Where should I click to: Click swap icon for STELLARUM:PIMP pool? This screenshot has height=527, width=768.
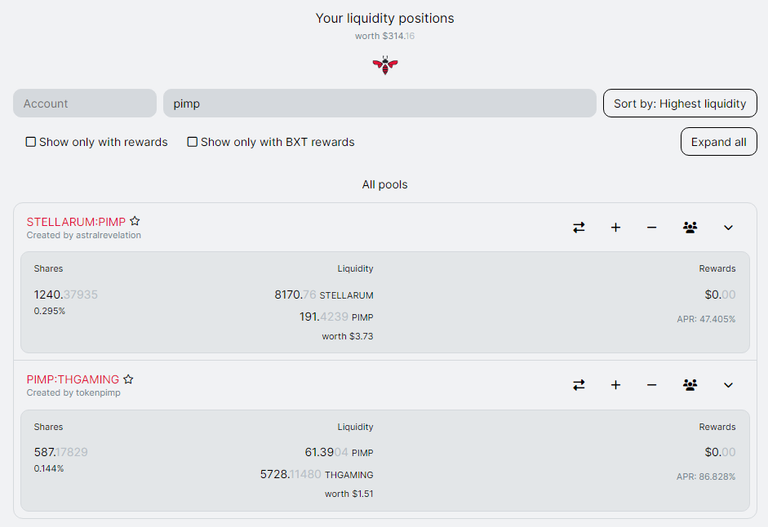578,227
